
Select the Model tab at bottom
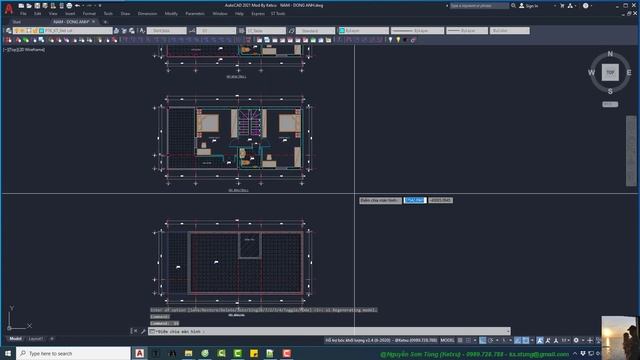(x=16, y=339)
